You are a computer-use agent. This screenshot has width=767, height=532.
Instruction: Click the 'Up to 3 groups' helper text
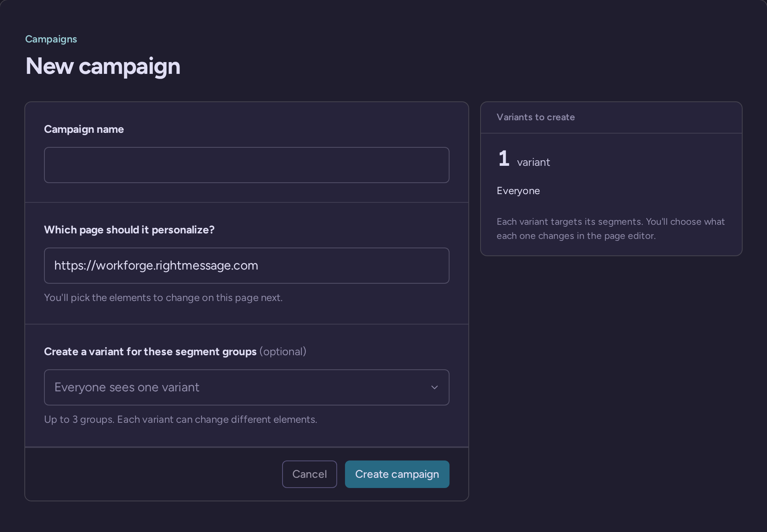tap(180, 420)
